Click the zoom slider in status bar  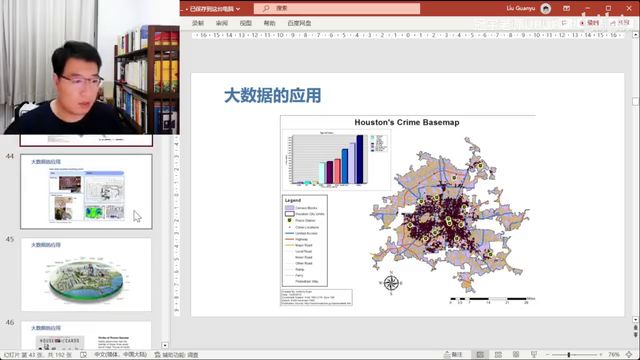click(569, 355)
